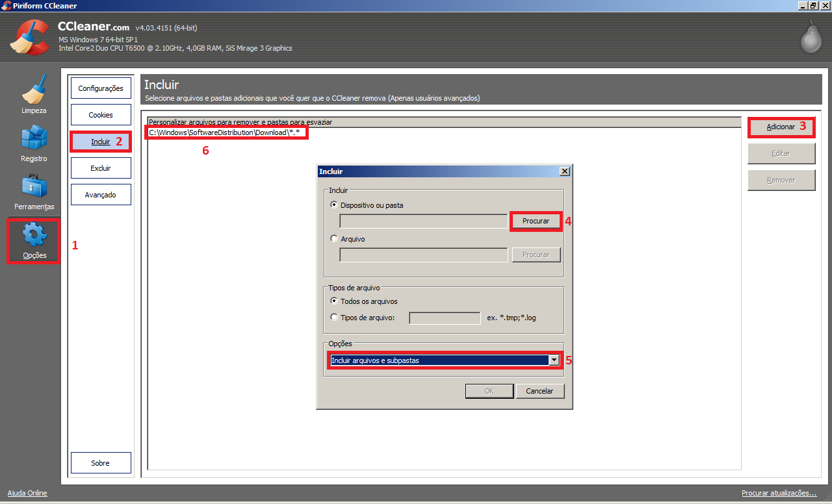The image size is (832, 504).
Task: Click the disabled Remover button
Action: 781,180
